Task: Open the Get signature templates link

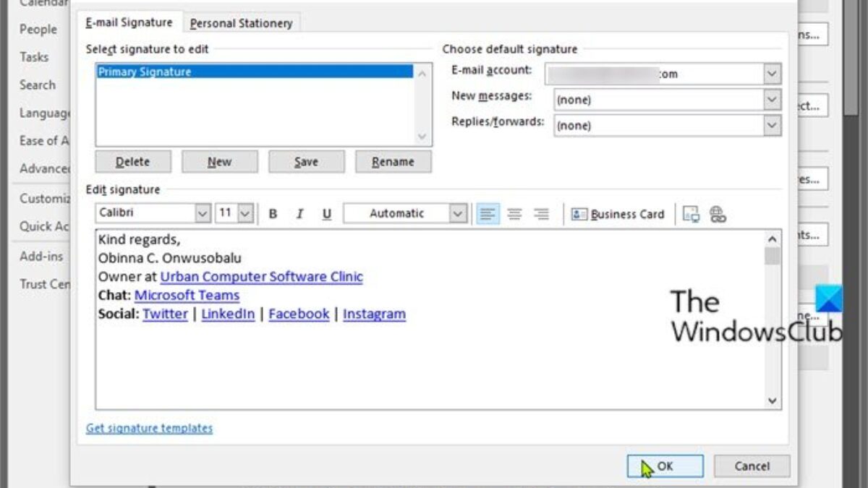Action: (x=150, y=428)
